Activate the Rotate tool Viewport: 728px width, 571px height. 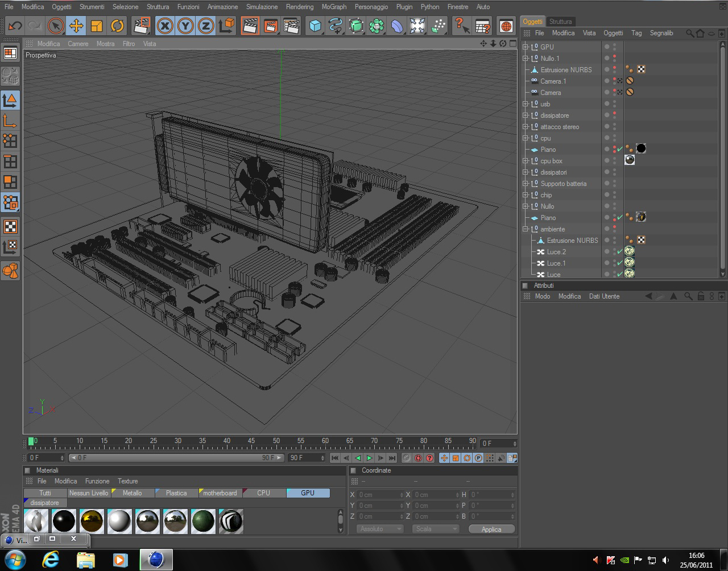(x=117, y=26)
